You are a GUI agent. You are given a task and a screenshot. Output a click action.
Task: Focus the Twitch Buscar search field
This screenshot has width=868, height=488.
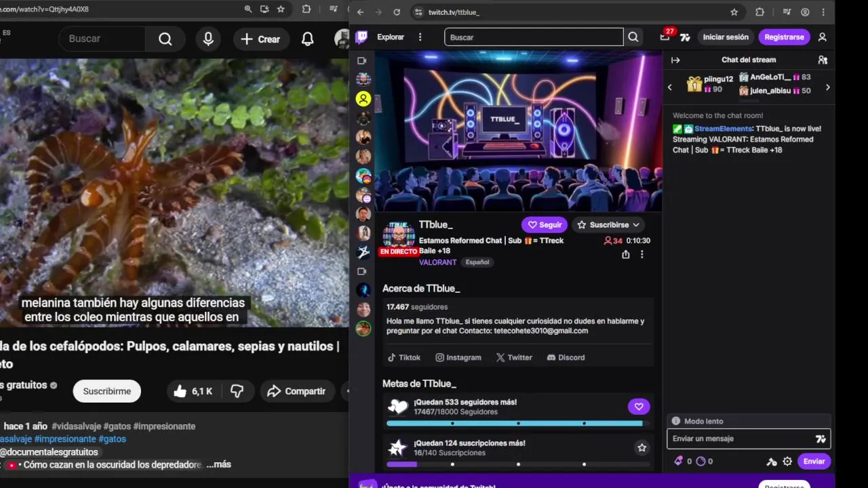(534, 37)
